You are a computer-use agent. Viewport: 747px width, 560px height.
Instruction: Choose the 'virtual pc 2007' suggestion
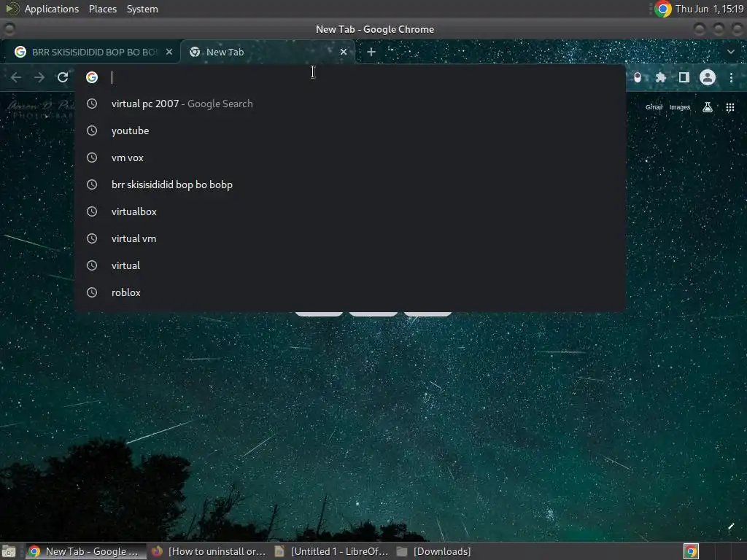pos(350,104)
